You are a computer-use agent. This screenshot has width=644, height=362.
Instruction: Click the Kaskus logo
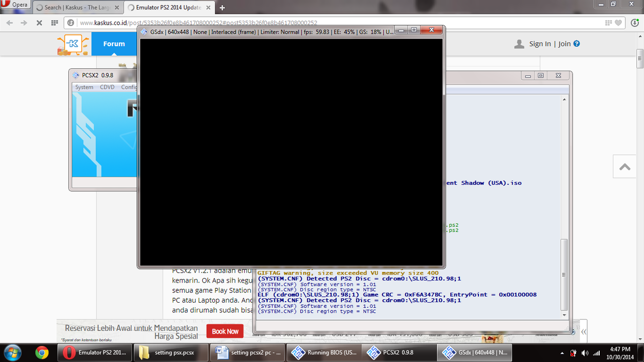click(x=73, y=44)
